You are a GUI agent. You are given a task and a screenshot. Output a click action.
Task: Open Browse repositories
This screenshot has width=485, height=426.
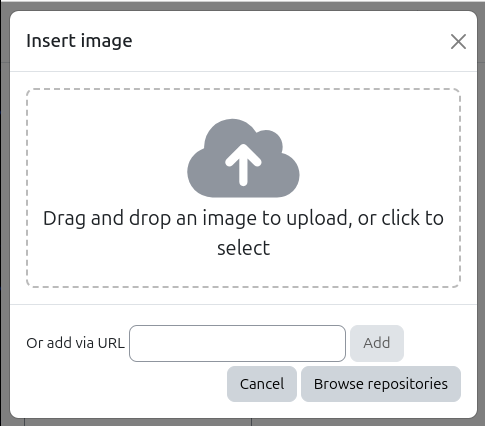[x=381, y=384]
